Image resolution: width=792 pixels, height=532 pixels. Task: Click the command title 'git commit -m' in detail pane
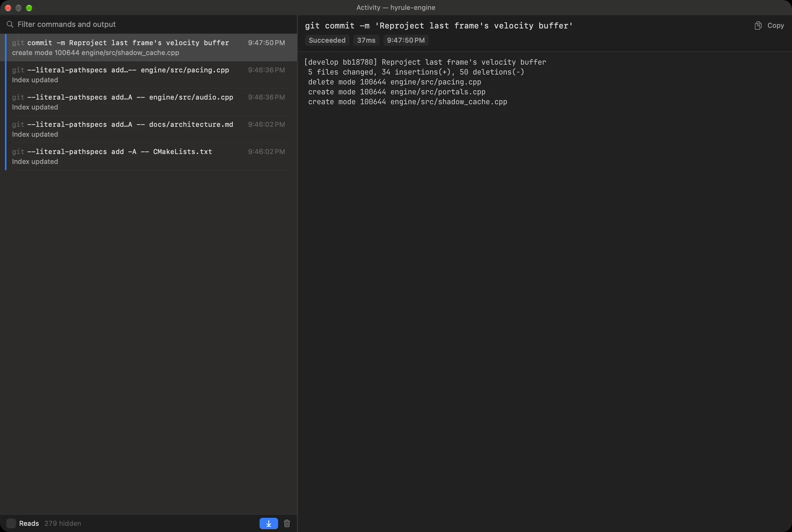click(439, 26)
